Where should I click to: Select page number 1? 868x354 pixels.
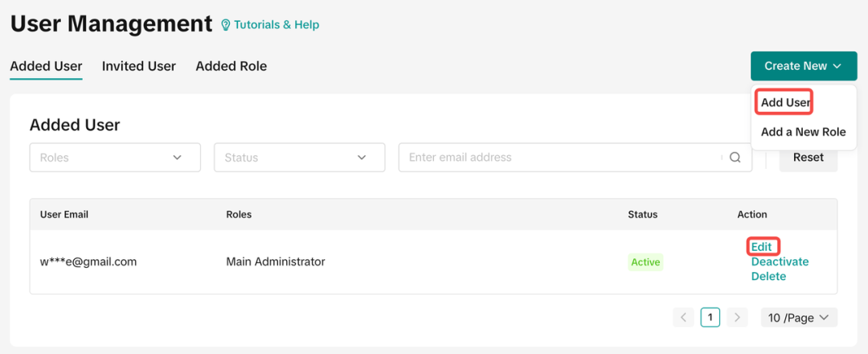click(x=710, y=318)
